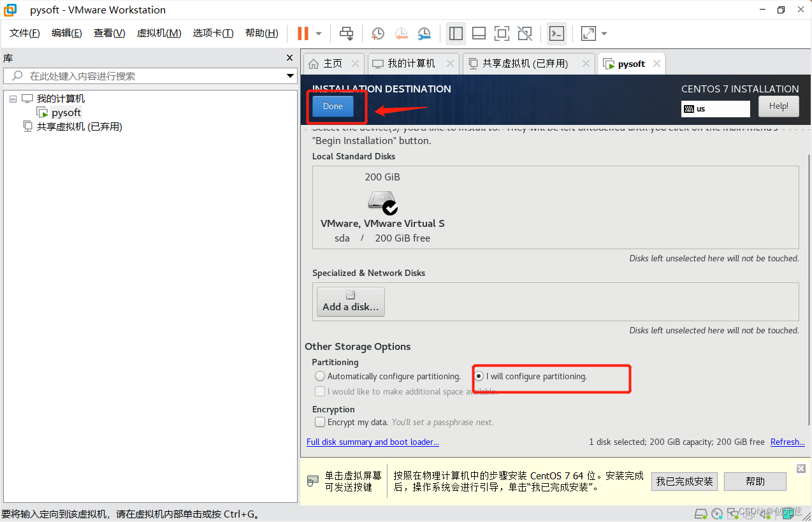Image resolution: width=812 pixels, height=522 pixels.
Task: Collapse the 我的计算机 tree node
Action: [x=13, y=99]
